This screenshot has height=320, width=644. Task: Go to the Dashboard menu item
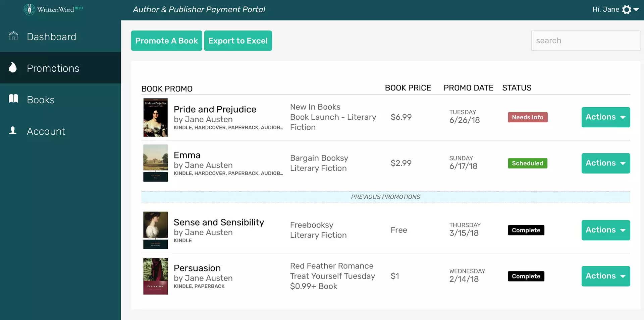(51, 37)
